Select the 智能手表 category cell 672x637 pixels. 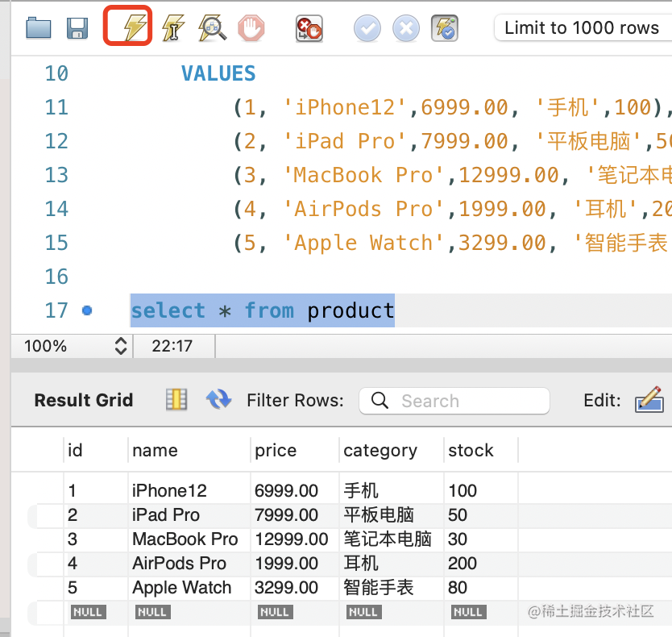tap(392, 587)
